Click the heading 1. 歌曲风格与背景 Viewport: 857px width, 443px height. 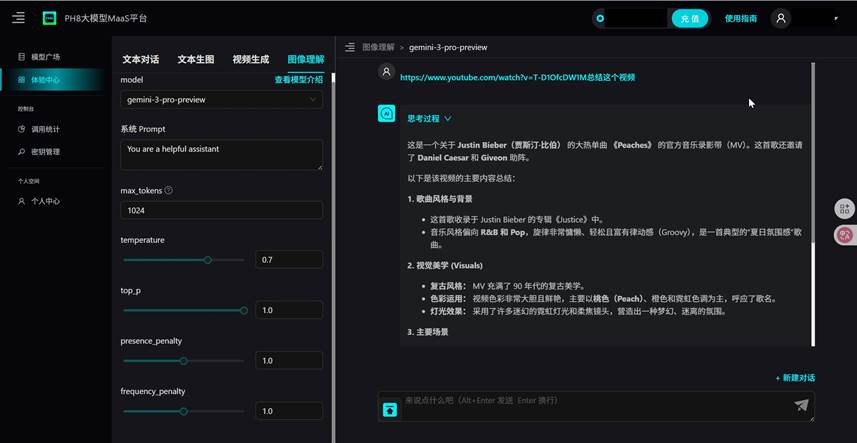pyautogui.click(x=439, y=199)
